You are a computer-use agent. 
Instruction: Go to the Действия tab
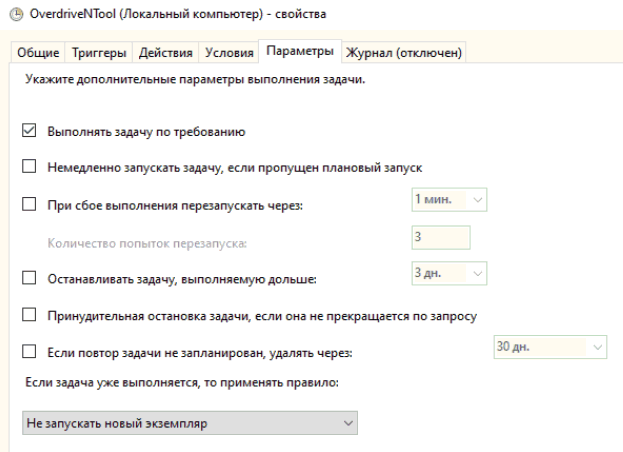[x=165, y=52]
